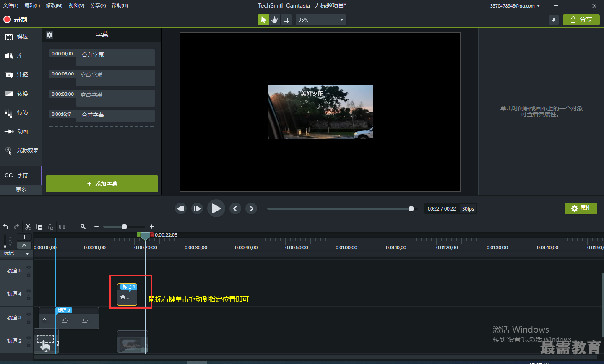Open the 35% canvas zoom dropdown
The height and width of the screenshot is (364, 604).
(x=321, y=20)
